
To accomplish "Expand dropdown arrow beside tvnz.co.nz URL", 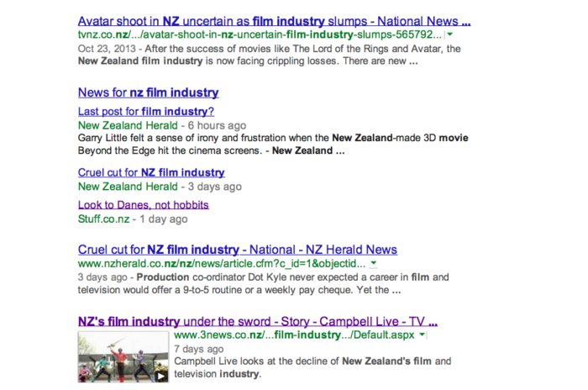I will (x=449, y=34).
